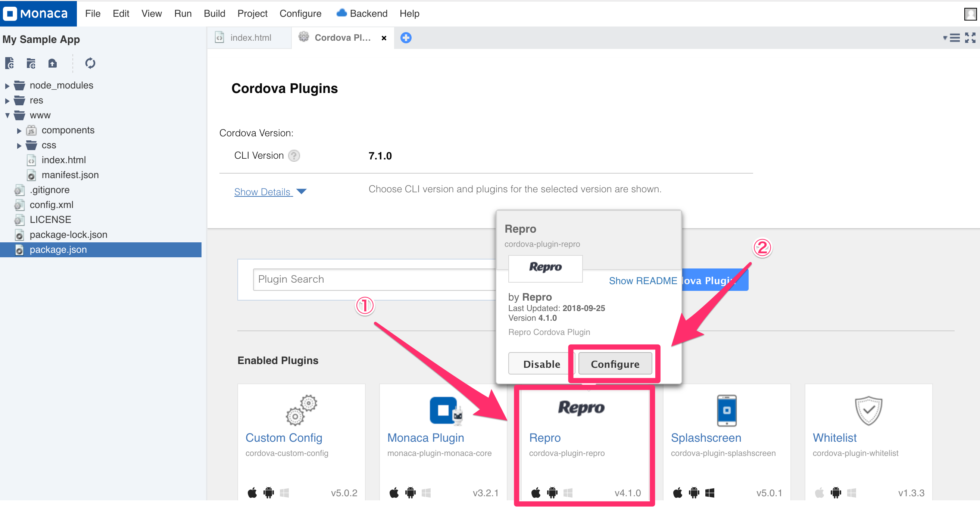The image size is (980, 522).
Task: Refresh the project file tree
Action: (90, 63)
